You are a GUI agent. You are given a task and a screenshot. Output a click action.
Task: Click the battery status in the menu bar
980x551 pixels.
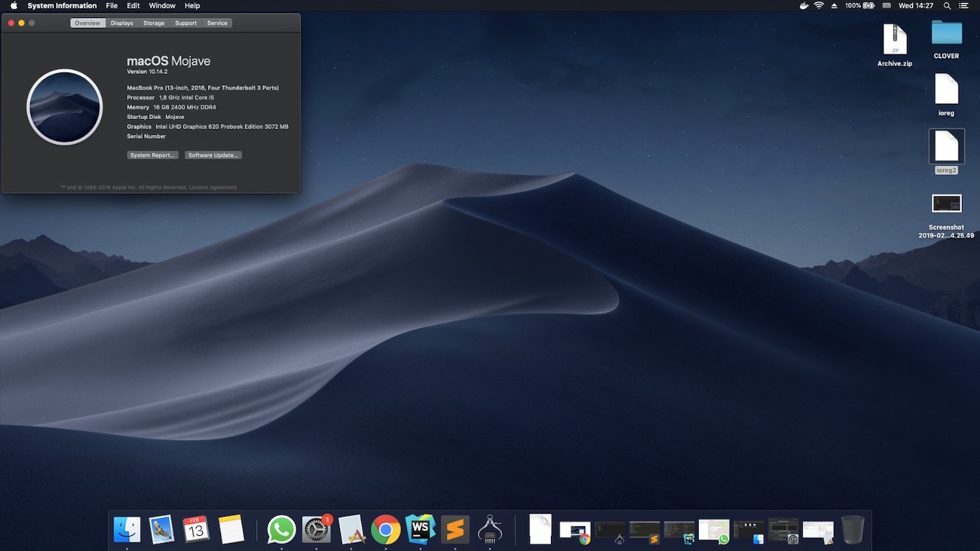click(860, 6)
